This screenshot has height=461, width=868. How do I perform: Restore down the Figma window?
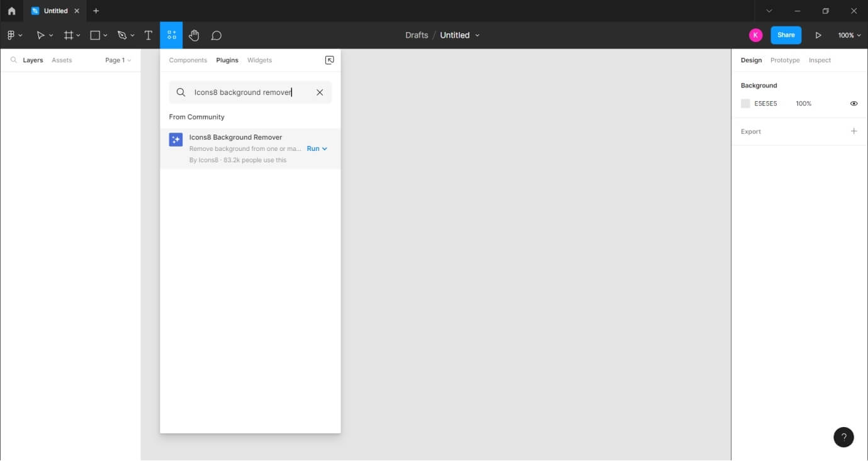tap(826, 11)
